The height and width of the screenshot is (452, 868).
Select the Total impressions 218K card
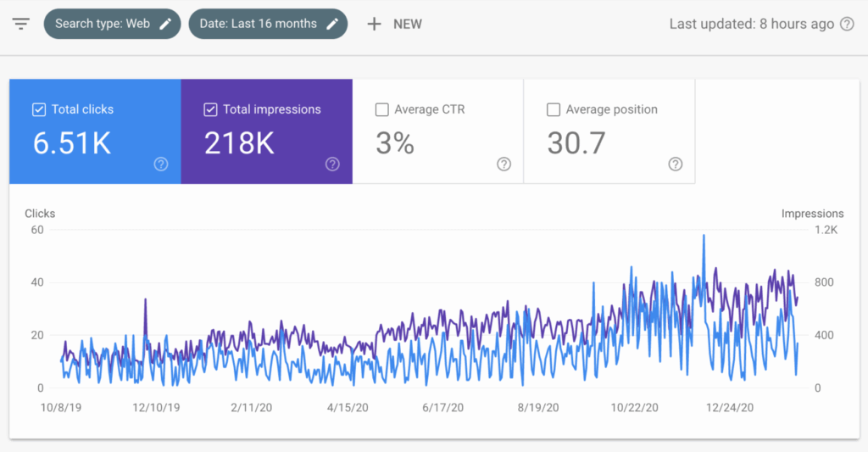[x=267, y=131]
